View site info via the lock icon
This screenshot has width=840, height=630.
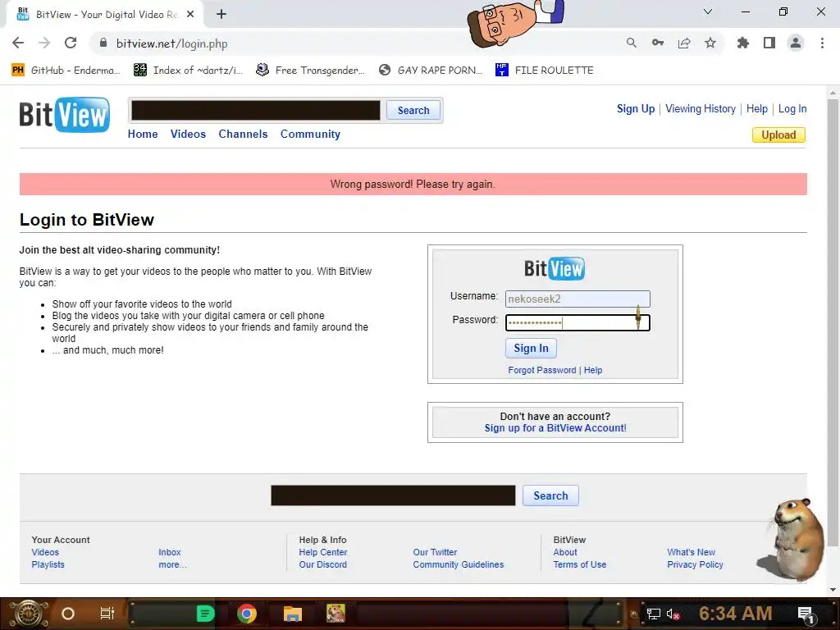(103, 43)
